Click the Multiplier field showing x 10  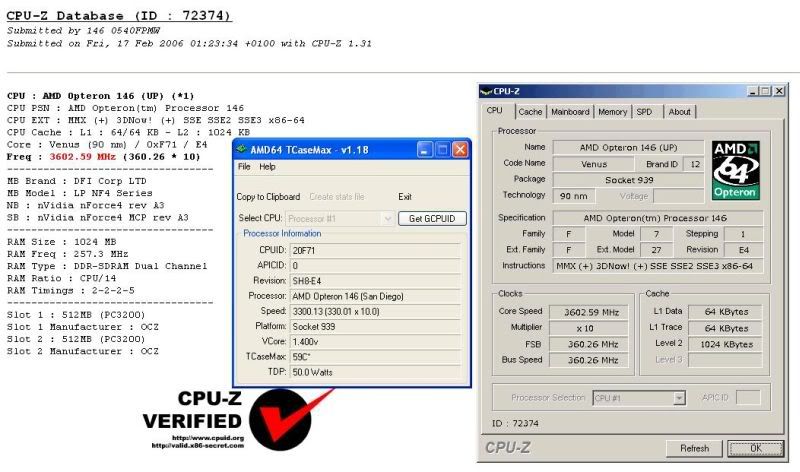point(589,328)
